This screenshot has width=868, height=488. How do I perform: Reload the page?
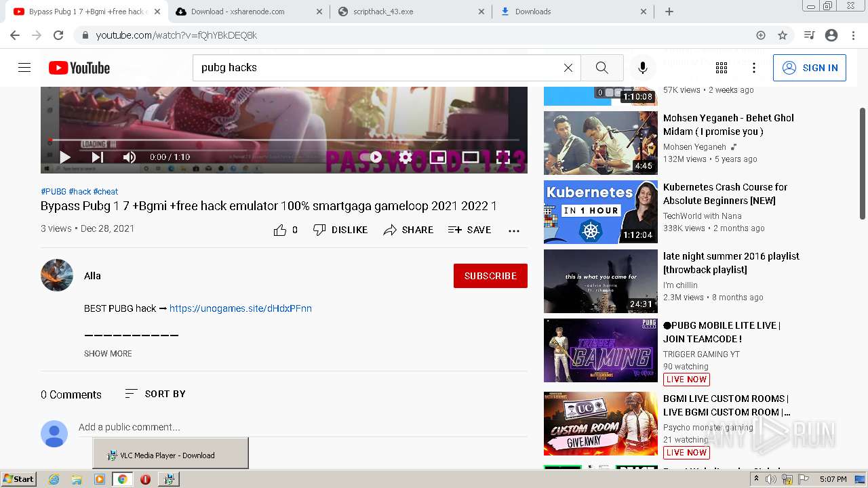[58, 35]
